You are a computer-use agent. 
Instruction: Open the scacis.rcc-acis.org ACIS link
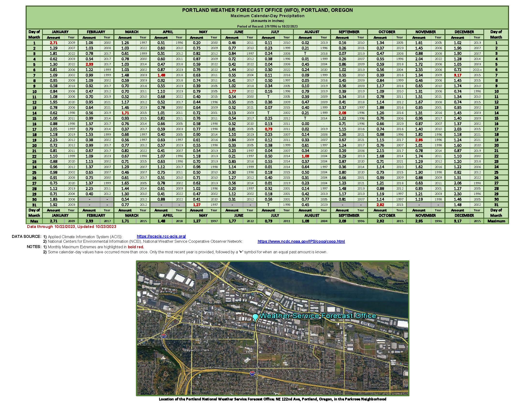161,236
